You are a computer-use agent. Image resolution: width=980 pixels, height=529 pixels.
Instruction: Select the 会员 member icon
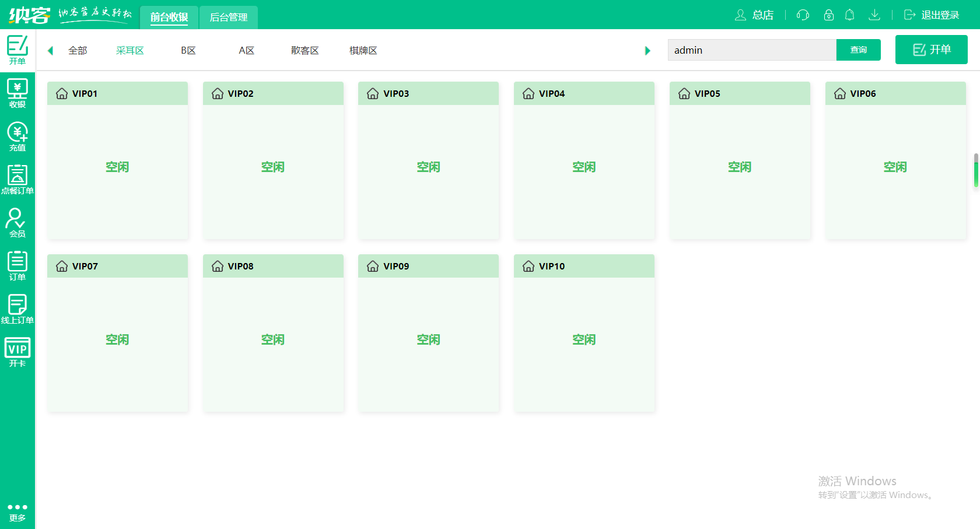tap(17, 223)
